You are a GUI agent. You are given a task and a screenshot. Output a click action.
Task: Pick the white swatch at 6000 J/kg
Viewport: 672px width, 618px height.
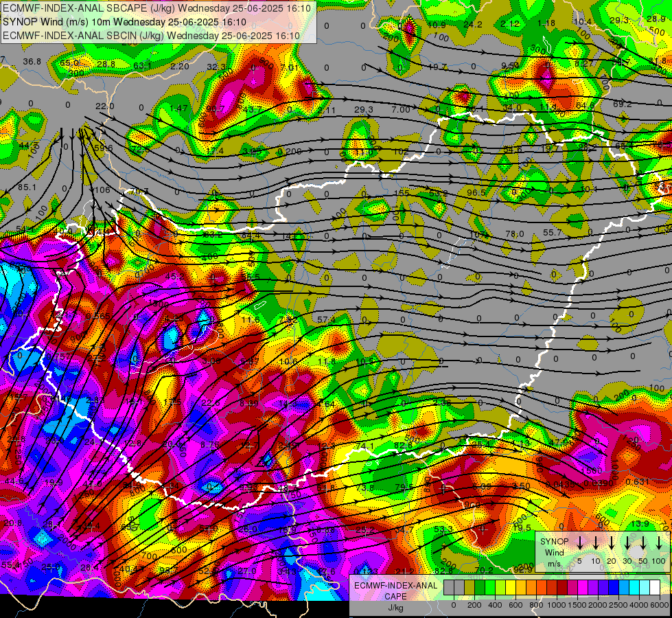(x=655, y=588)
